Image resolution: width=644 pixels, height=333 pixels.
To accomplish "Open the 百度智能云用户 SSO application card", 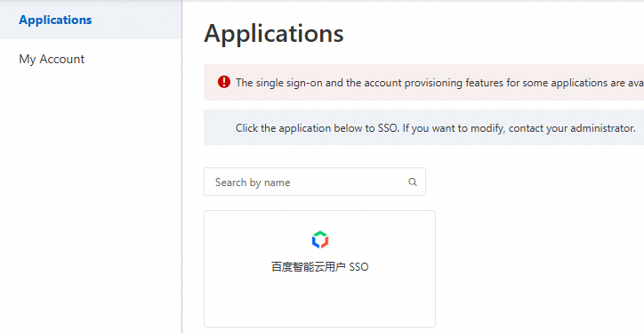I will (319, 269).
